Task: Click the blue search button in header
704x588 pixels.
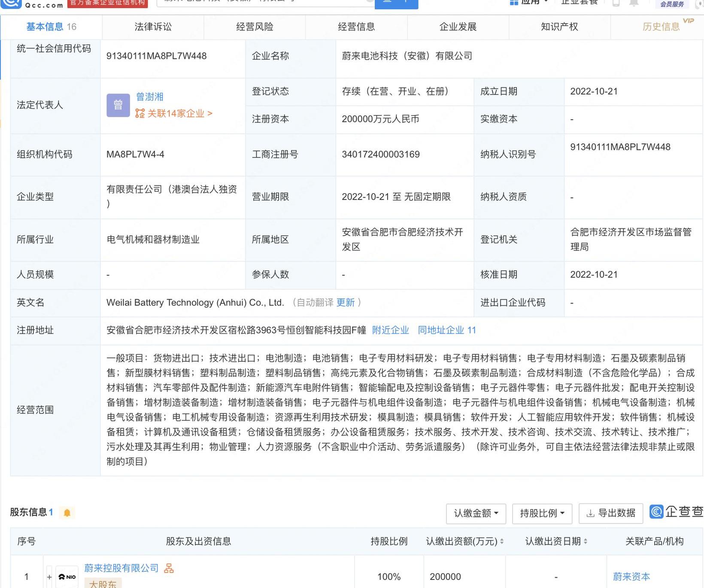Action: [x=396, y=3]
